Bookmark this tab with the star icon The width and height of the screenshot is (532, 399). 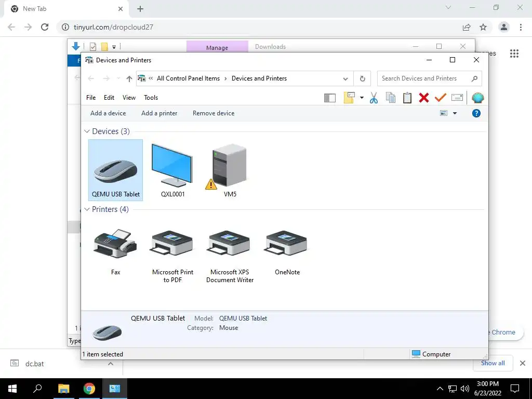pos(483,27)
